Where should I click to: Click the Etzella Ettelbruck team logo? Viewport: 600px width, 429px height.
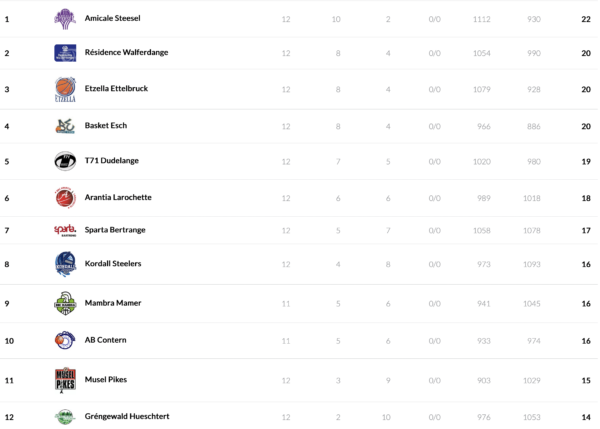[x=65, y=89]
